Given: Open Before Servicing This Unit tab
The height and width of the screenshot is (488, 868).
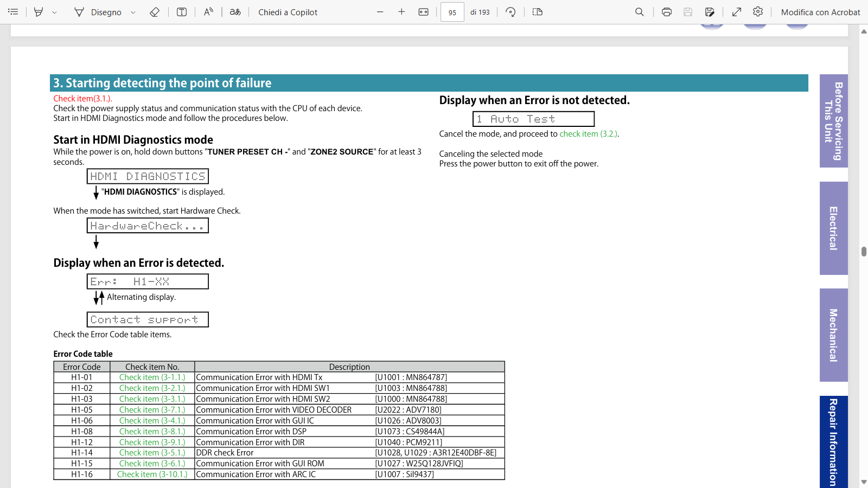Looking at the screenshot, I should (x=833, y=121).
